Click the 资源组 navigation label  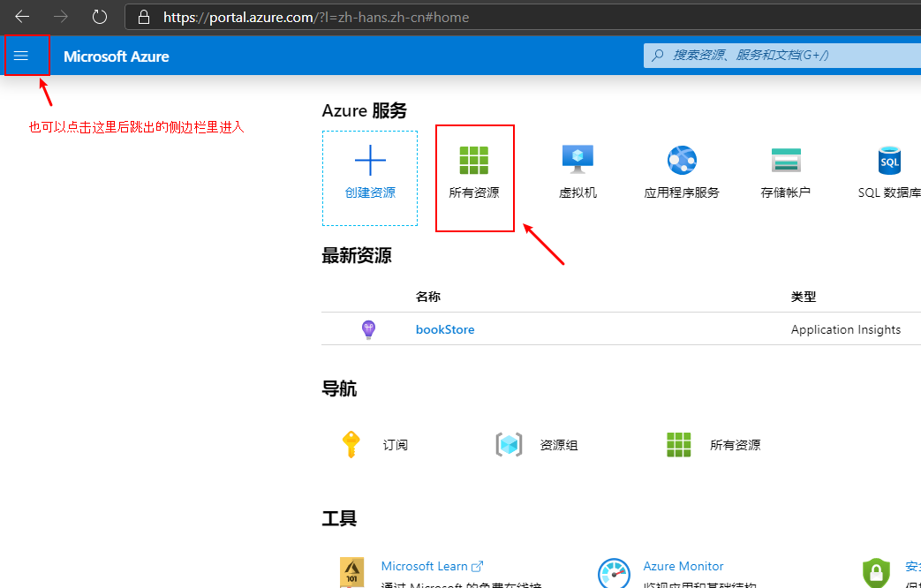559,445
